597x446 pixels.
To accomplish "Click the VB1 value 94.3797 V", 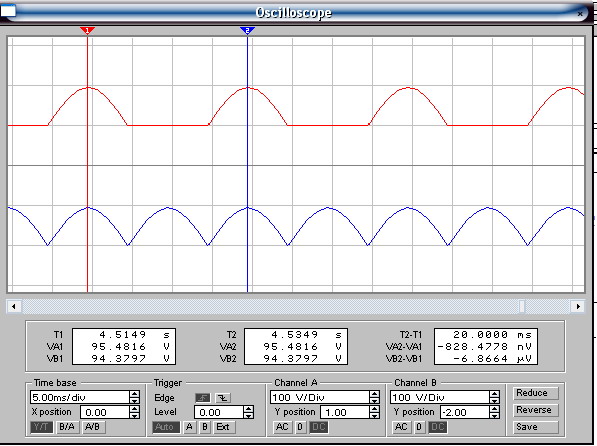I will point(130,359).
